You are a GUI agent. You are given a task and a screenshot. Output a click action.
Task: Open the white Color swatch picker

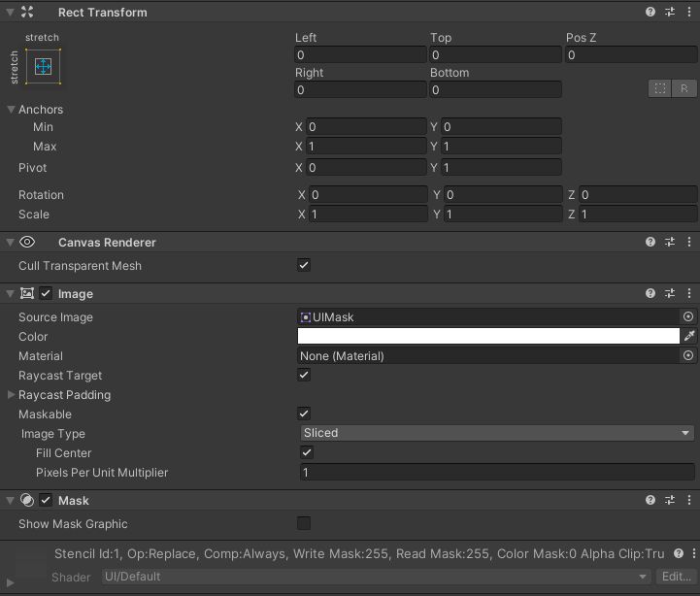coord(488,336)
